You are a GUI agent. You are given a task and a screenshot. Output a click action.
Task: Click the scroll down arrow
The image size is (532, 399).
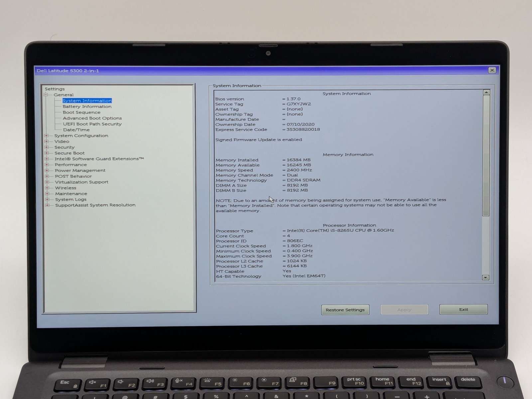pyautogui.click(x=485, y=277)
